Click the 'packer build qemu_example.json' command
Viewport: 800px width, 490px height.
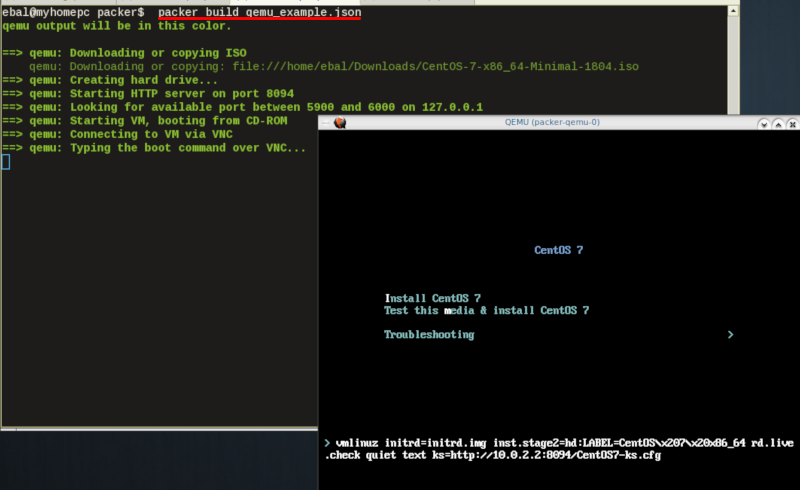(x=260, y=12)
